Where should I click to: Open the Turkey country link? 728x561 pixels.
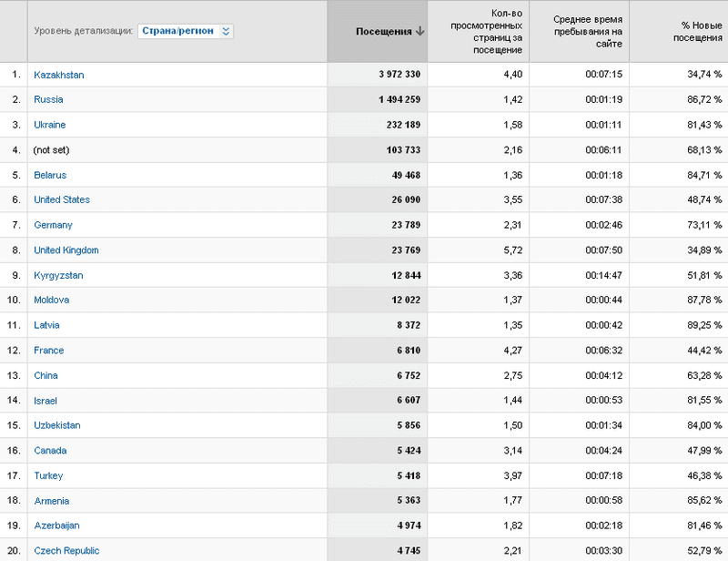coord(48,475)
